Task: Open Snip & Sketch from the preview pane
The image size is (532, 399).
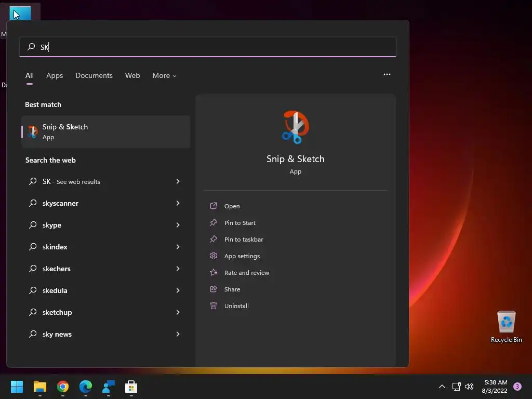Action: tap(232, 206)
